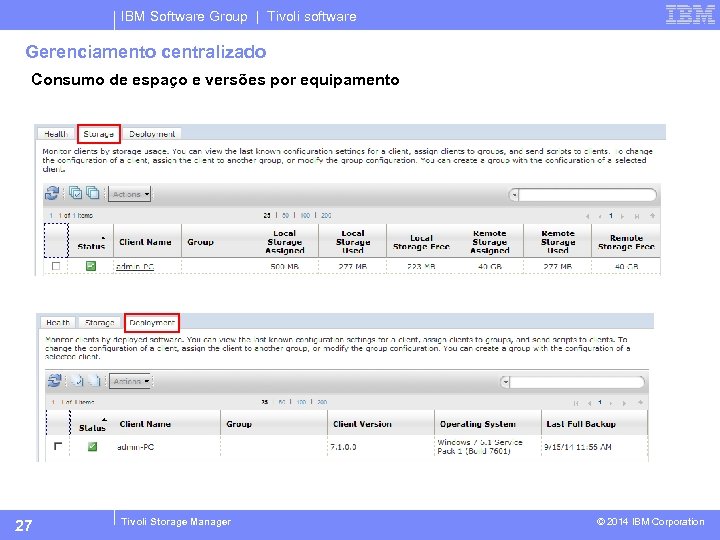The width and height of the screenshot is (720, 540).
Task: Click select-all icon in Storage panel toolbar
Action: (x=76, y=193)
